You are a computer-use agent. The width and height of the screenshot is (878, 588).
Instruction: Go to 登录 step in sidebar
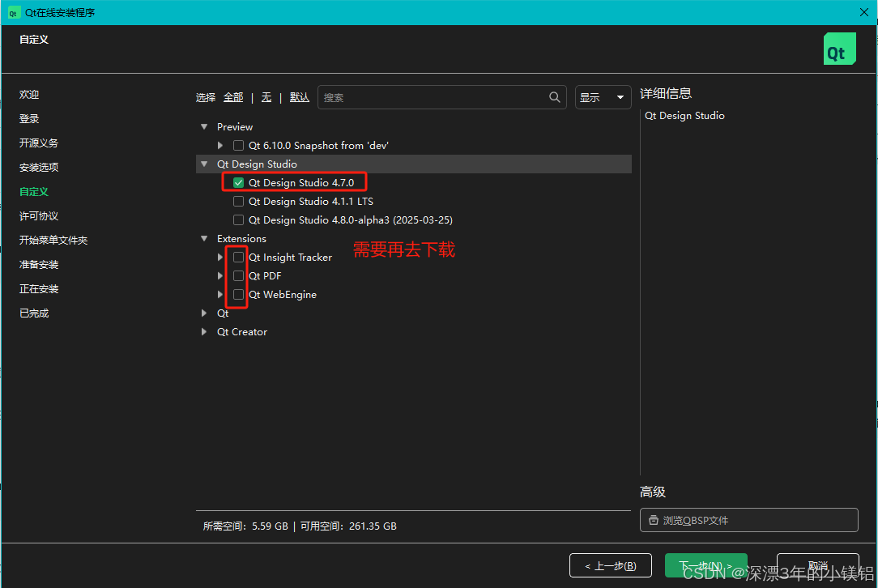click(x=29, y=119)
